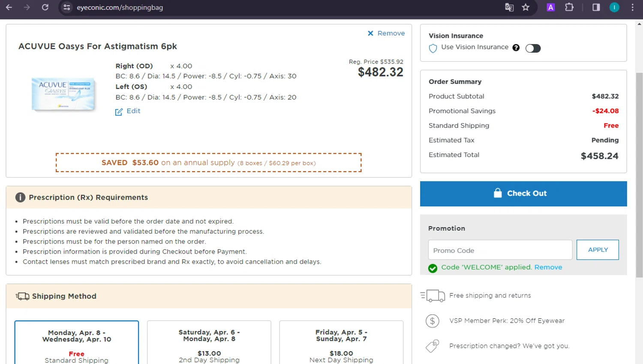Image resolution: width=643 pixels, height=364 pixels.
Task: Open Prescription changed? We've got you
Action: click(x=509, y=346)
